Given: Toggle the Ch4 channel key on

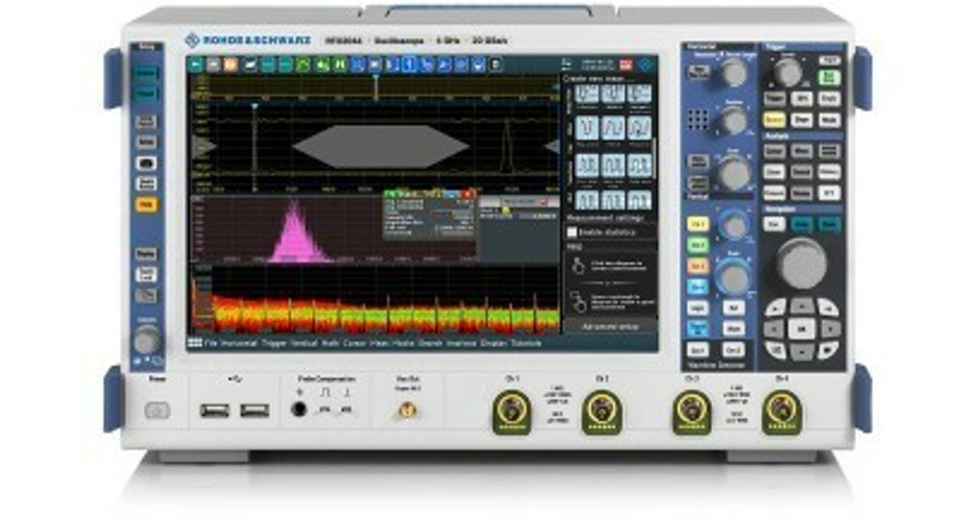Looking at the screenshot, I should pyautogui.click(x=698, y=286).
